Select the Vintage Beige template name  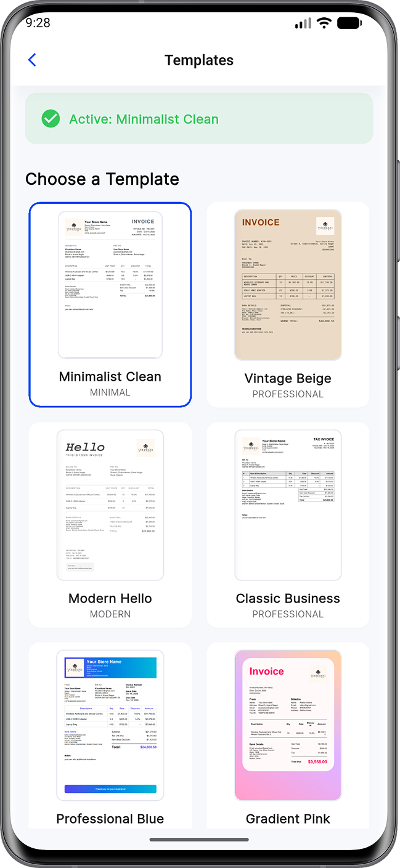click(288, 378)
